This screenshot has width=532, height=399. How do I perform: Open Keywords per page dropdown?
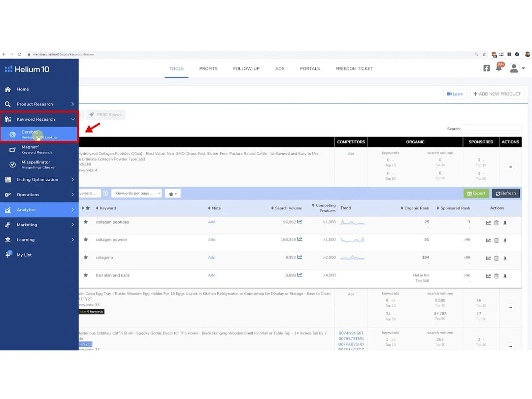pyautogui.click(x=136, y=194)
